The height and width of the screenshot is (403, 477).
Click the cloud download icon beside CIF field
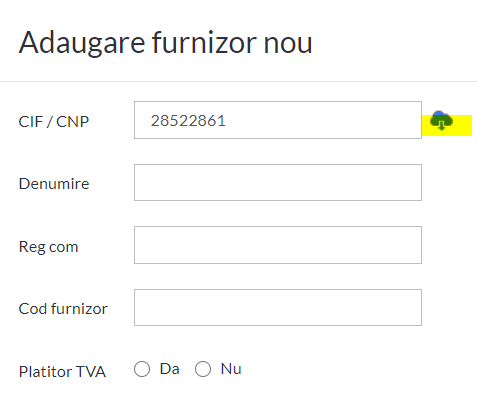[441, 121]
